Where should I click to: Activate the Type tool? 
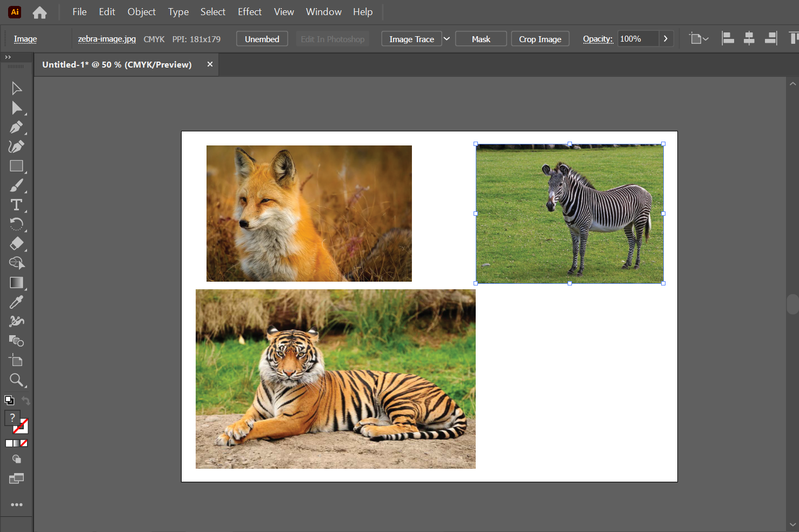[16, 205]
